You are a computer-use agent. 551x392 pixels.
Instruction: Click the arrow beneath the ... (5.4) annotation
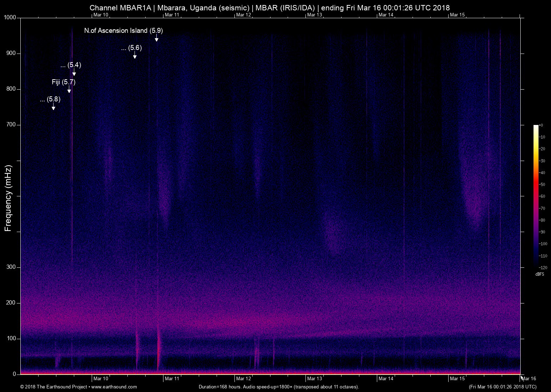(x=74, y=72)
